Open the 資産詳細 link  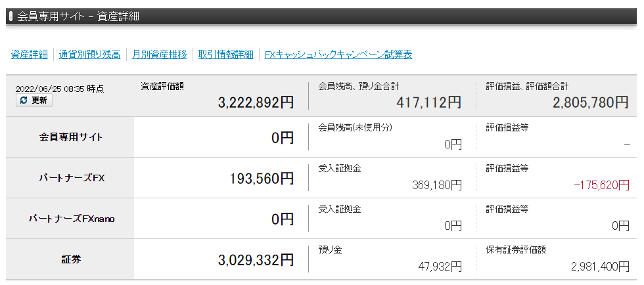click(x=29, y=55)
